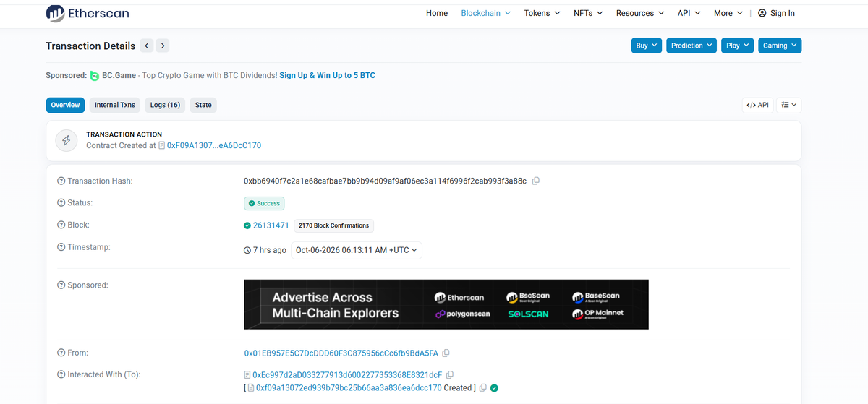Image resolution: width=868 pixels, height=404 pixels.
Task: Expand the Resources menu
Action: tap(640, 13)
